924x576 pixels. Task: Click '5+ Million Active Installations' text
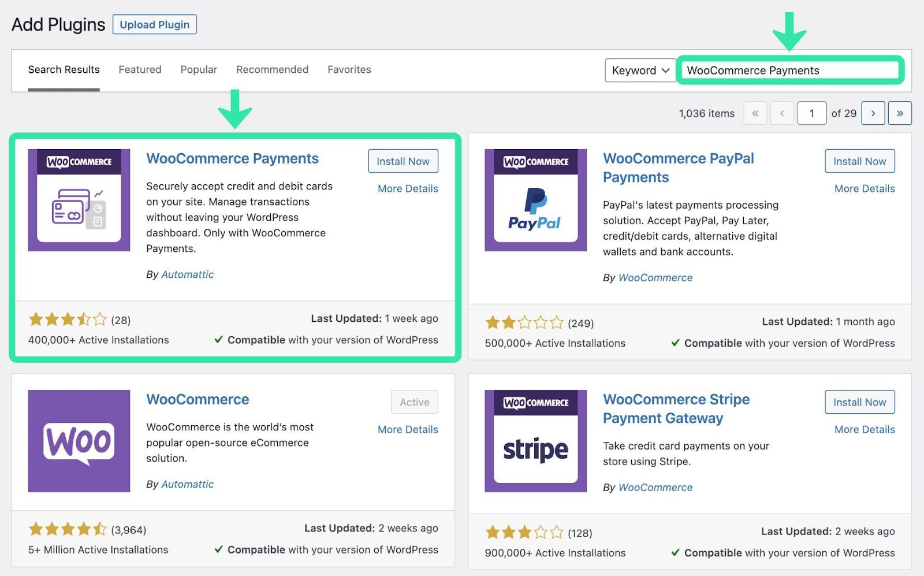98,549
